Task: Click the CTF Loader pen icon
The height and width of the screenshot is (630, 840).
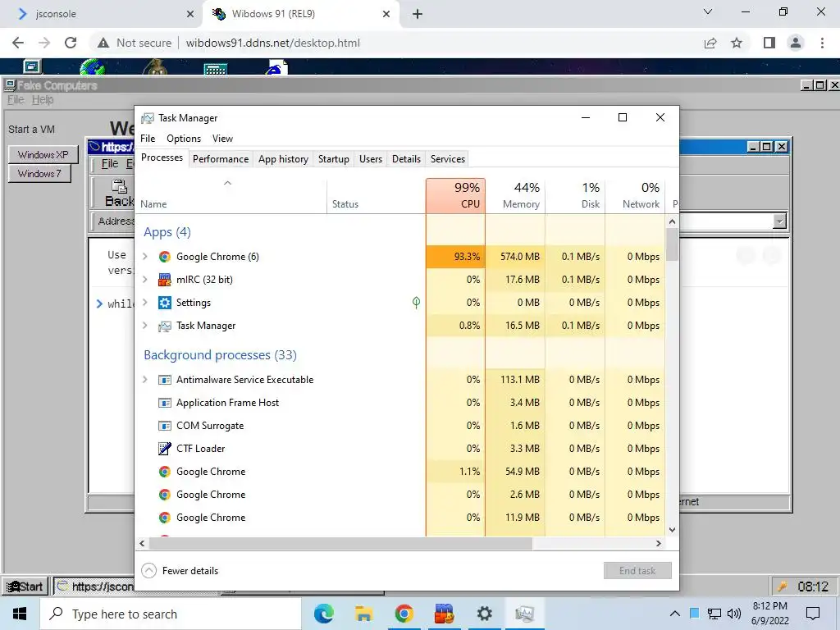Action: pos(164,449)
